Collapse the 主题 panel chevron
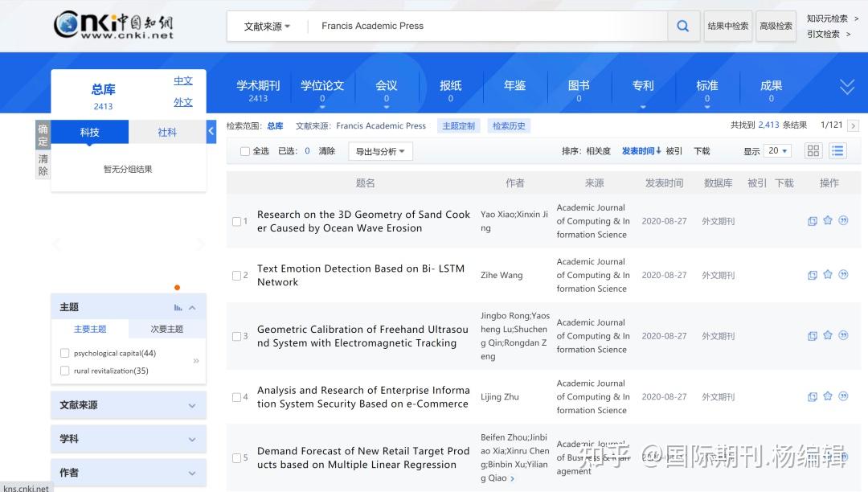Screen dimensions: 868x492 [192, 308]
